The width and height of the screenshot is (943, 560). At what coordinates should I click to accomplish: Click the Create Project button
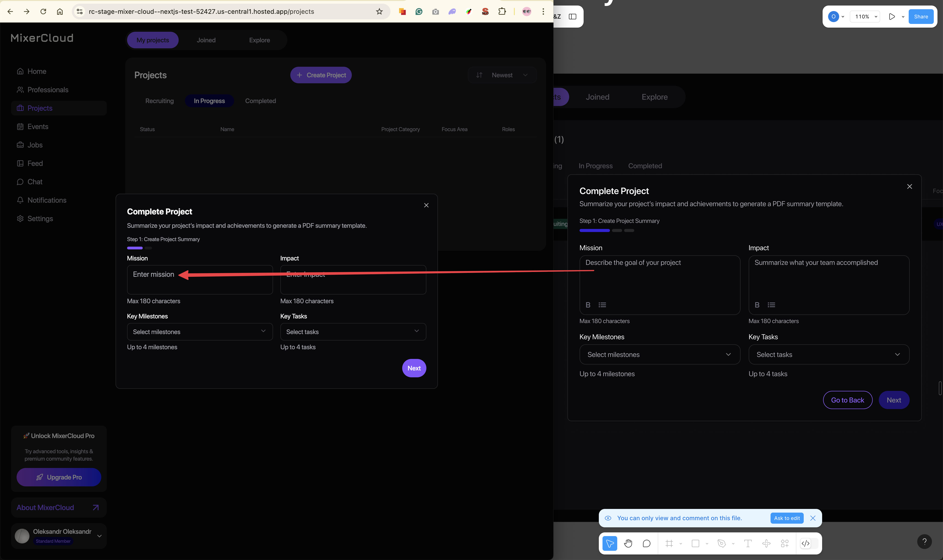(x=321, y=75)
